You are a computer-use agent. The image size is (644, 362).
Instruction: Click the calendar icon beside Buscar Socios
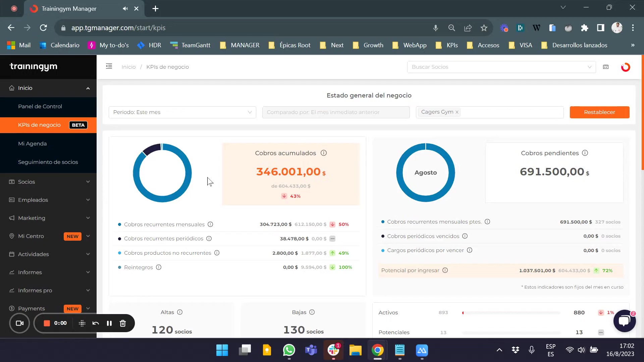pos(606,67)
